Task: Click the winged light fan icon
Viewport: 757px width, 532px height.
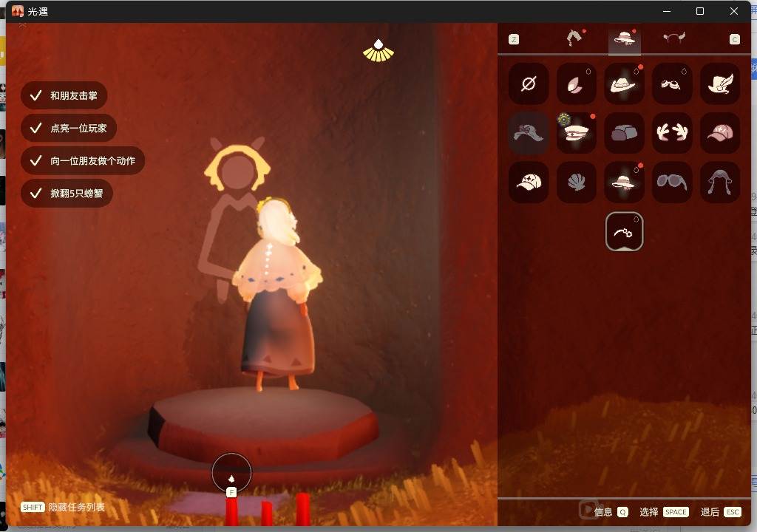Action: point(378,51)
